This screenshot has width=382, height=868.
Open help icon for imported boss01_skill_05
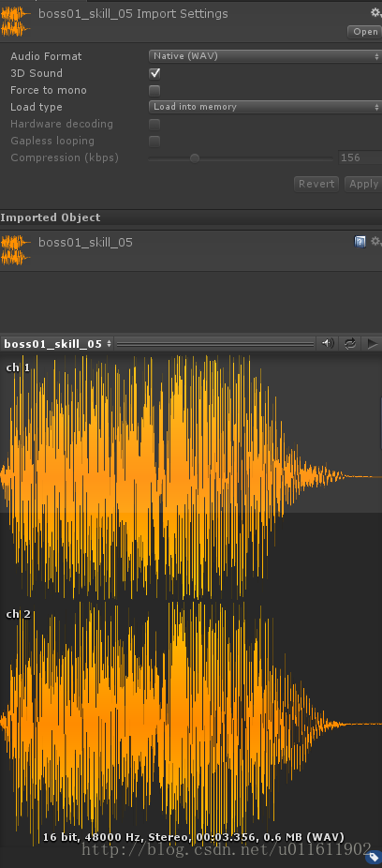coord(360,242)
